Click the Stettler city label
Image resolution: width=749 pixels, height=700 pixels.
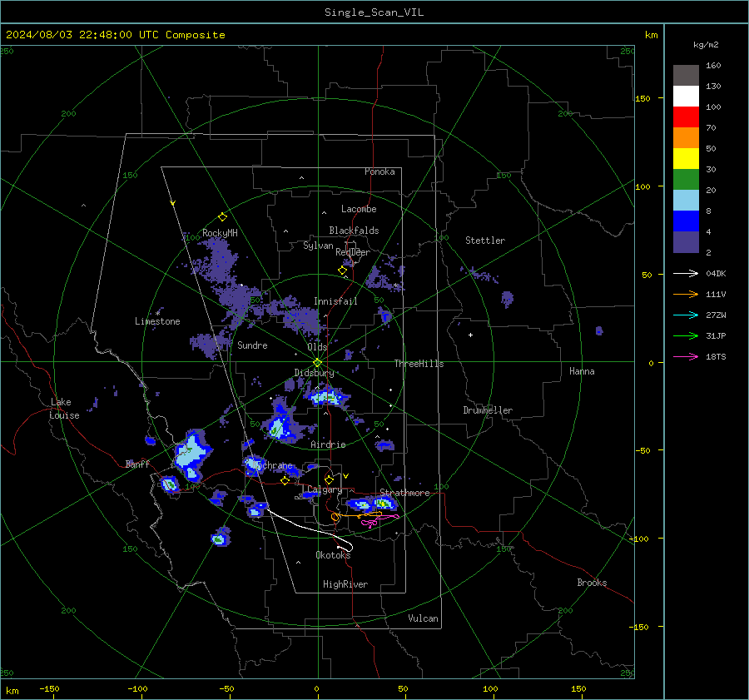click(x=485, y=241)
